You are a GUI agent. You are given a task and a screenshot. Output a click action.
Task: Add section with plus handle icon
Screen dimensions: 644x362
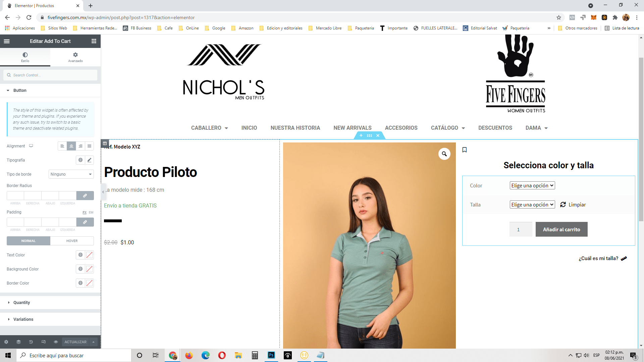click(x=361, y=135)
